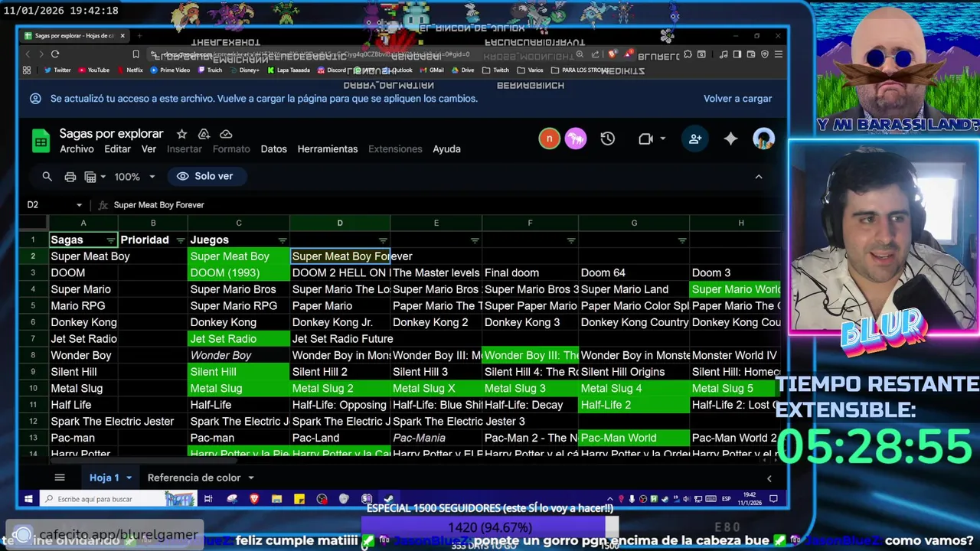The width and height of the screenshot is (980, 551).
Task: Open the filter views dropdown in toolbar
Action: 96,177
